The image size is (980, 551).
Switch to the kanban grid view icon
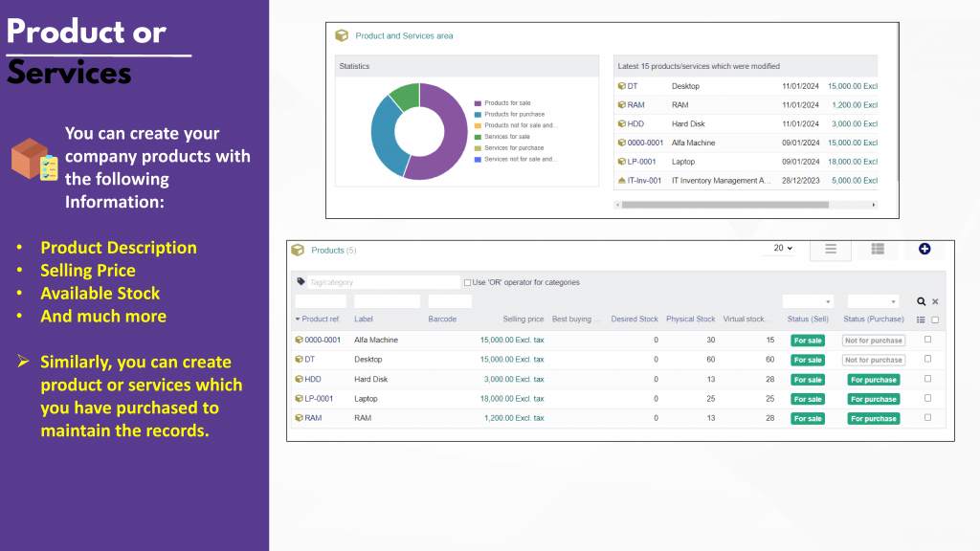(878, 249)
